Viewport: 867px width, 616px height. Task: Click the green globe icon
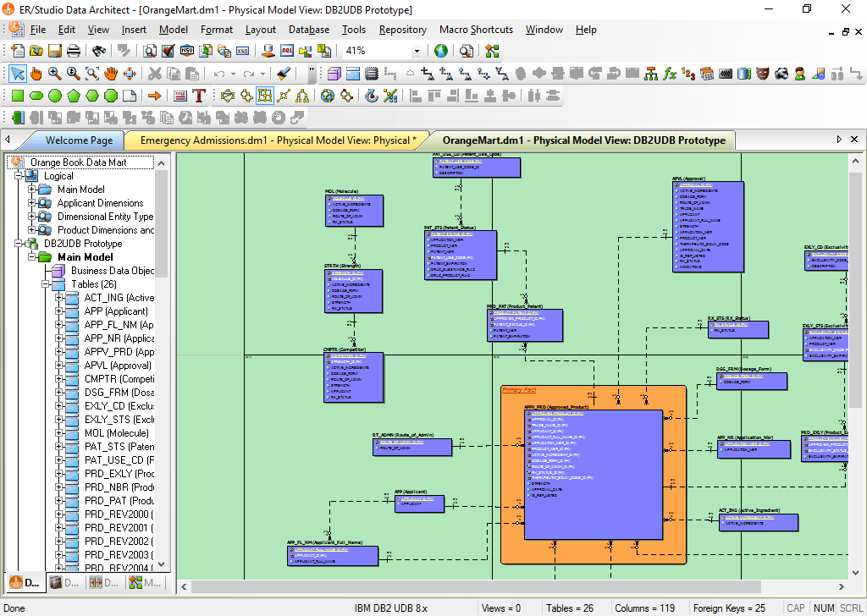pyautogui.click(x=440, y=51)
